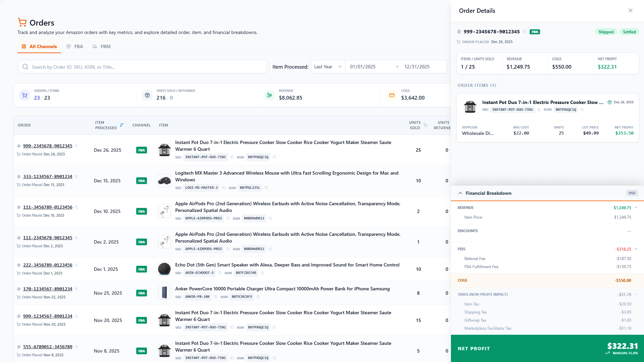Copy order number 333-1234567-8901234 from list
Viewport: 644px width, 362px height.
click(77, 177)
